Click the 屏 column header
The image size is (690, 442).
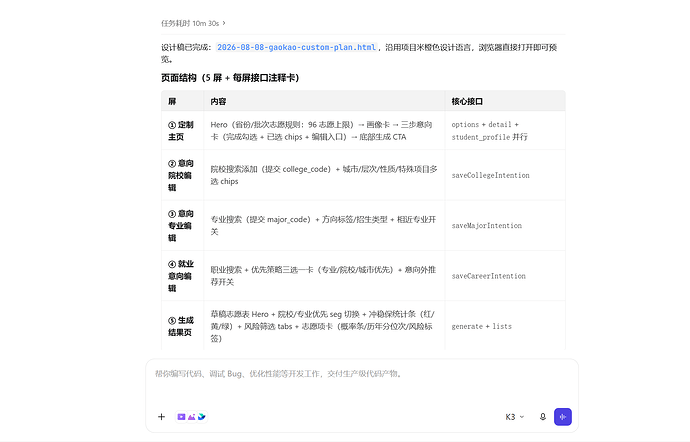click(172, 101)
